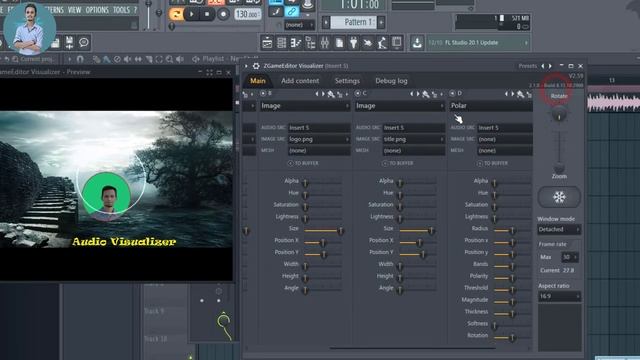Click layer D previous effect arrow

pos(507,94)
